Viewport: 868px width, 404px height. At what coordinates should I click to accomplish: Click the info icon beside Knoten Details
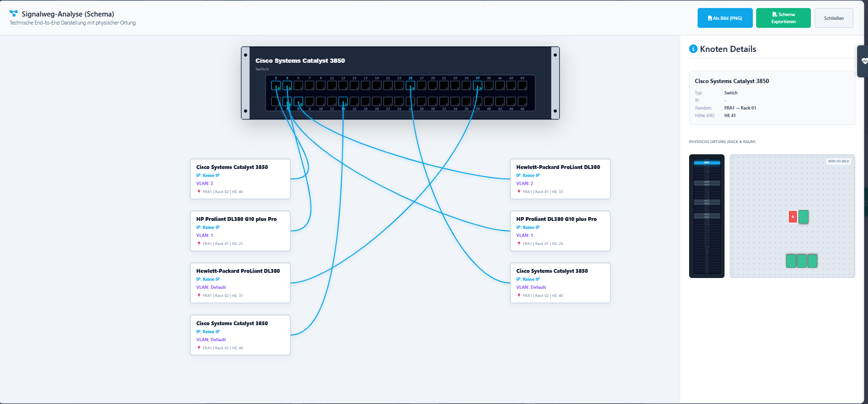(x=693, y=49)
